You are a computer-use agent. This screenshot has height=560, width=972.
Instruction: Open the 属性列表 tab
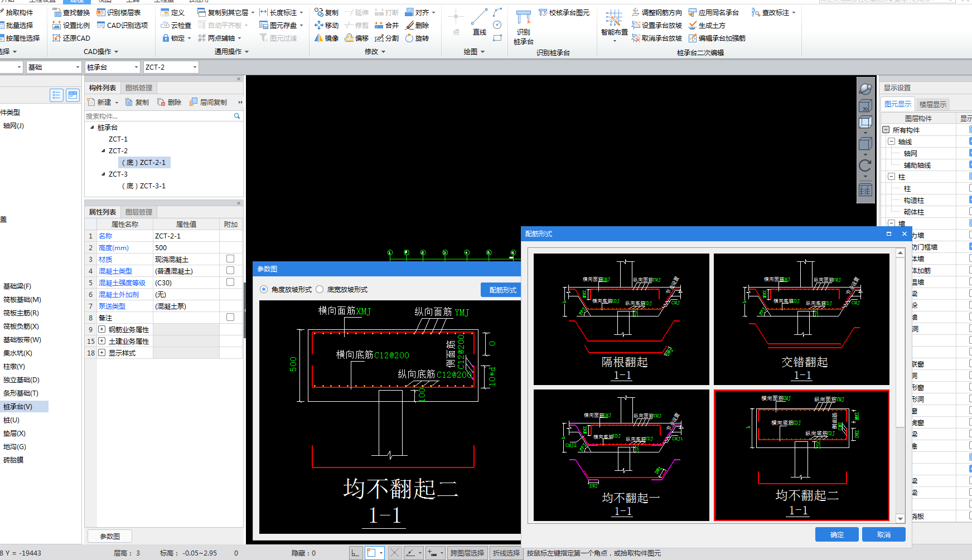tap(103, 212)
